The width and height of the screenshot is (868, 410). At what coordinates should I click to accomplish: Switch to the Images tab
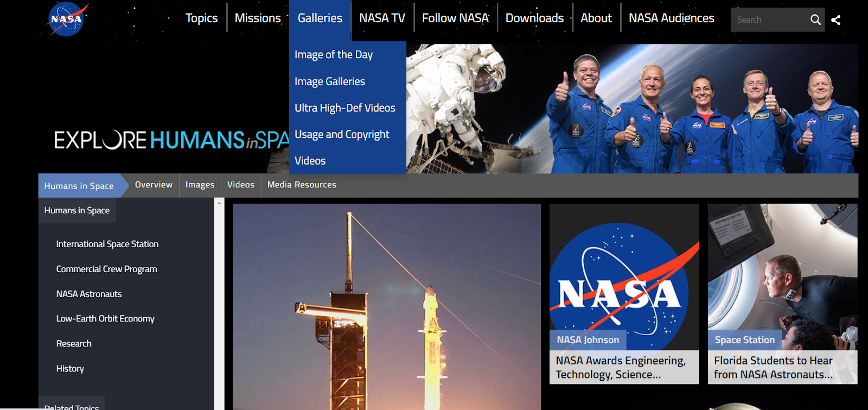200,185
